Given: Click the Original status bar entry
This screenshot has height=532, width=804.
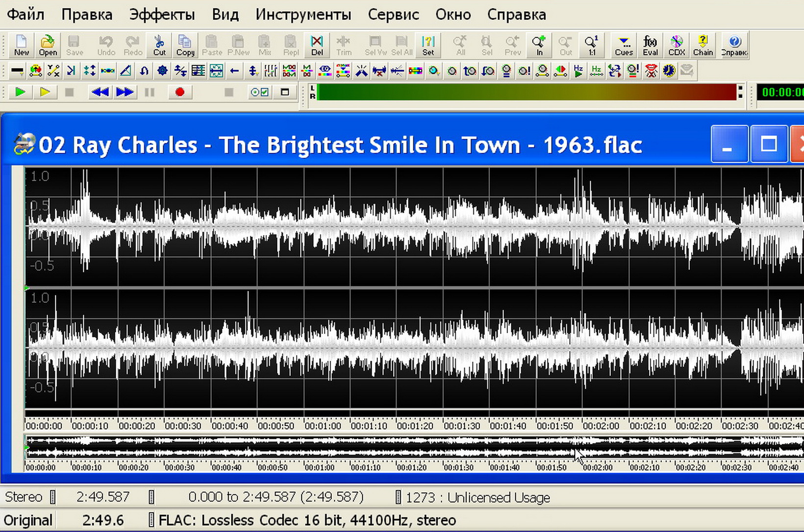Looking at the screenshot, I should (28, 520).
